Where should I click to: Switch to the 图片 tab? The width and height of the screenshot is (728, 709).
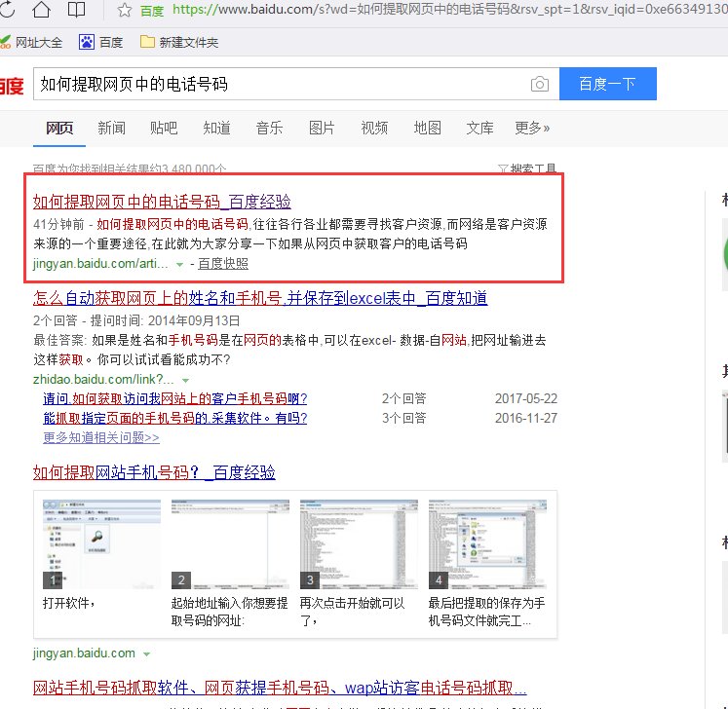tap(322, 128)
